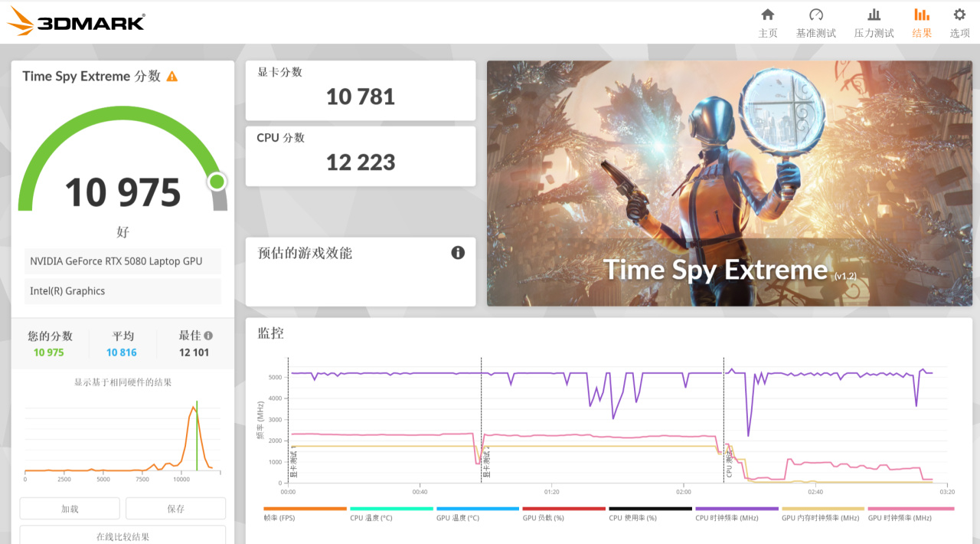The height and width of the screenshot is (544, 980).
Task: Click the 加载 load button
Action: point(70,508)
